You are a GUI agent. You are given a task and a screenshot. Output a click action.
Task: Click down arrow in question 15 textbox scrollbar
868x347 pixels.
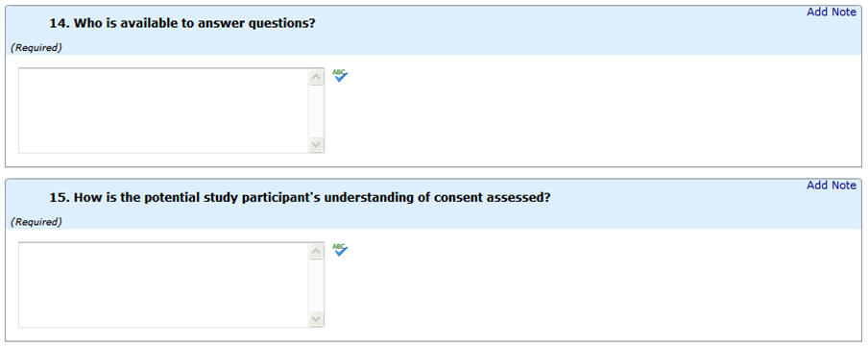coord(316,319)
